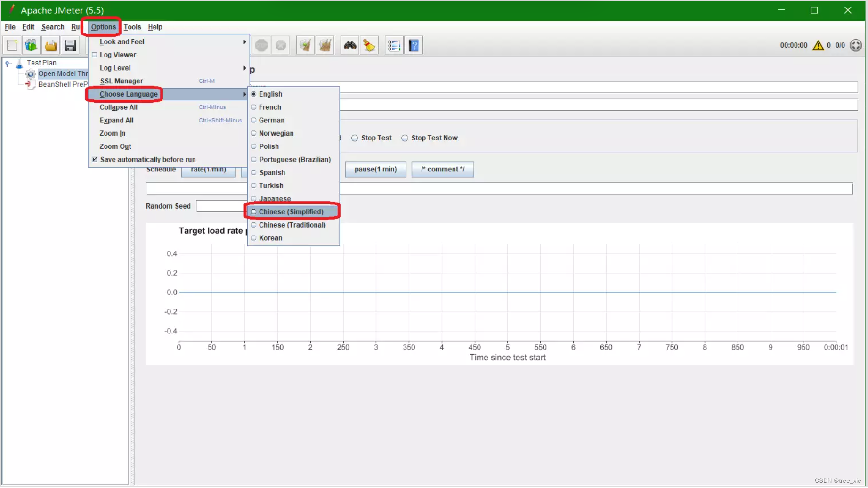Click the Clear All brooms icon
Screen dimensions: 868x488
[325, 45]
